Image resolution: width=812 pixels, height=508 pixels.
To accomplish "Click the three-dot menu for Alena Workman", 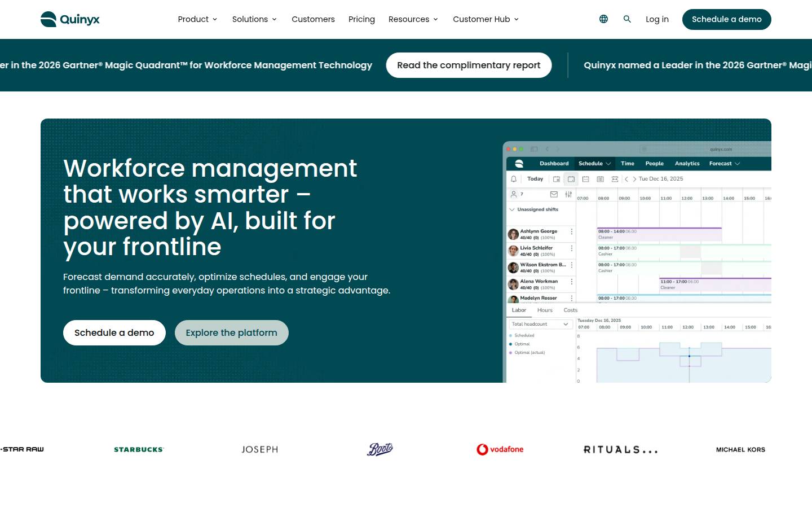I will (572, 282).
